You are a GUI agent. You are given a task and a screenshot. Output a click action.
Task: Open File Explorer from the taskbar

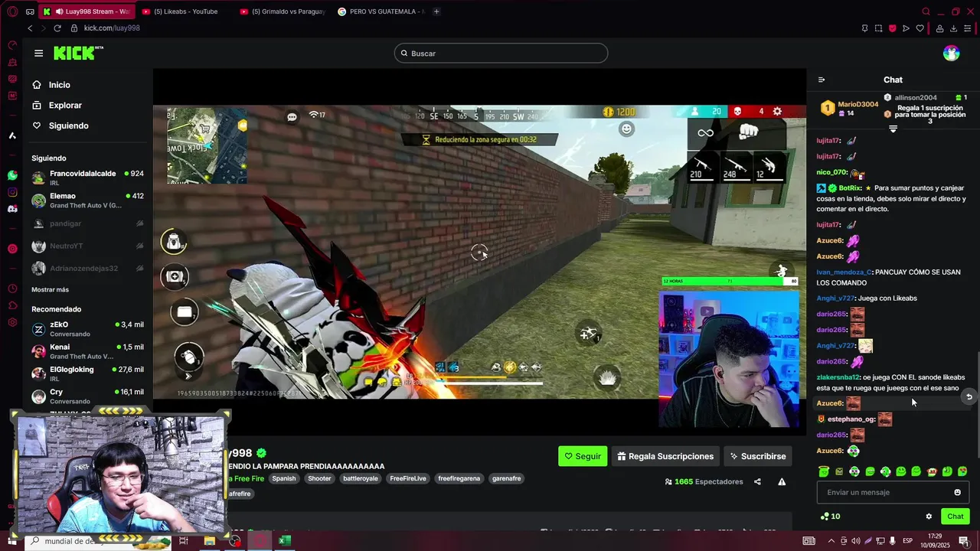pyautogui.click(x=209, y=541)
